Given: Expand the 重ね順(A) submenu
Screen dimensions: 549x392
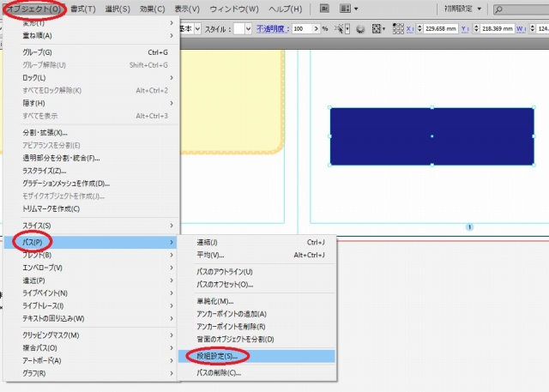Looking at the screenshot, I should pyautogui.click(x=92, y=36).
